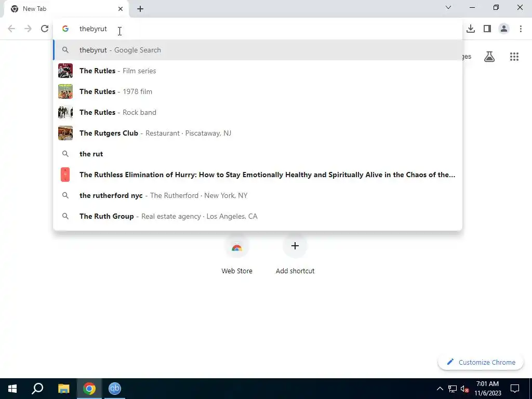Open qBittorrent from taskbar
Viewport: 532px width, 399px height.
click(115, 389)
